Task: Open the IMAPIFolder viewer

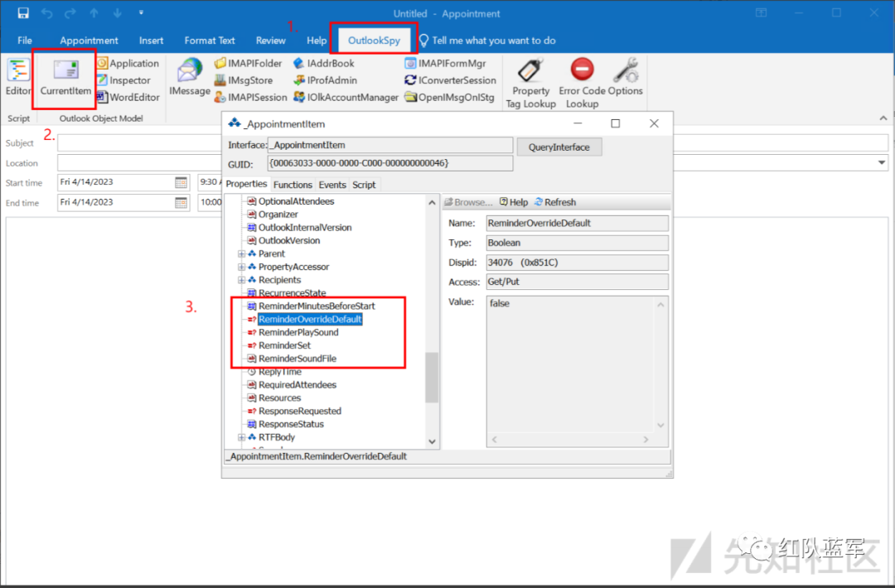Action: [249, 63]
